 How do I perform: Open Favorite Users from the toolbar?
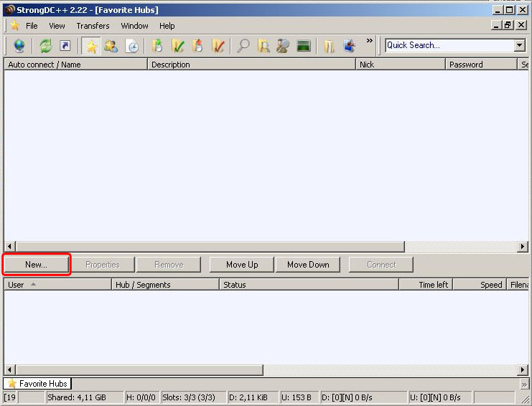tap(111, 46)
